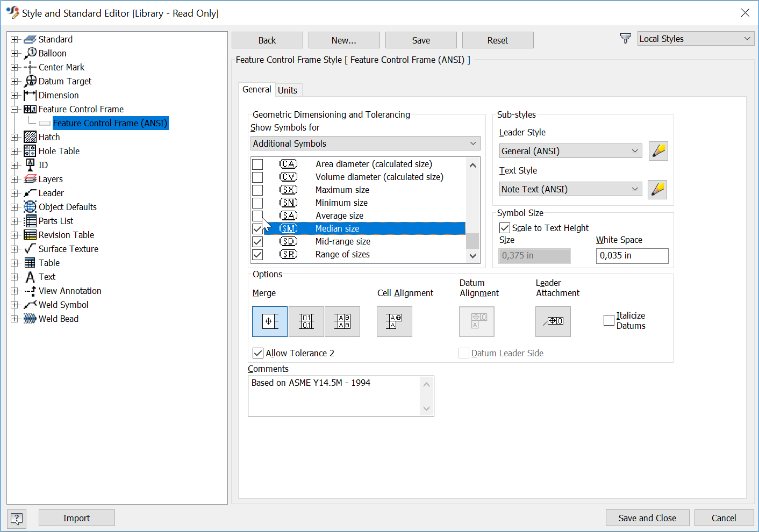Open Help via the question mark icon
759x532 pixels.
pos(16,519)
